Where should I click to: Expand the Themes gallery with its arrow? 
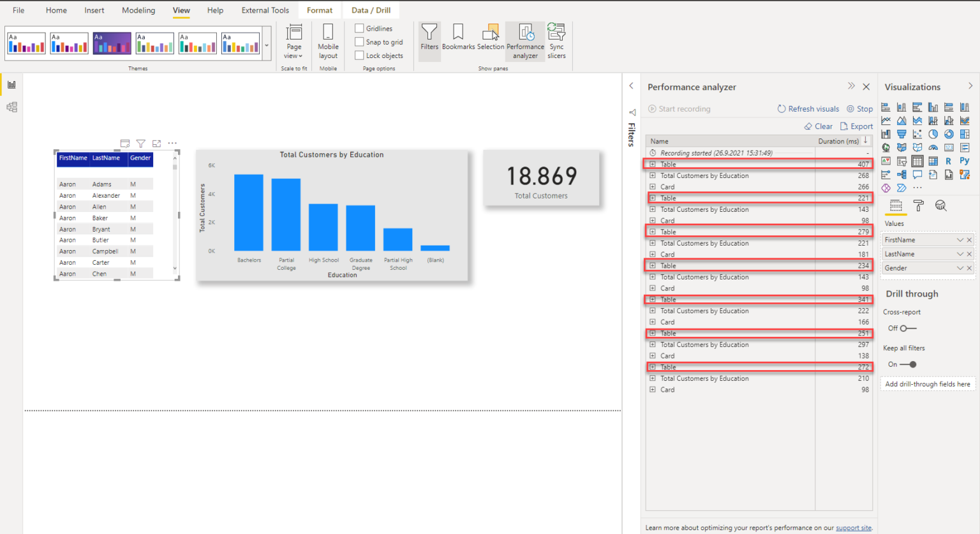tap(266, 44)
